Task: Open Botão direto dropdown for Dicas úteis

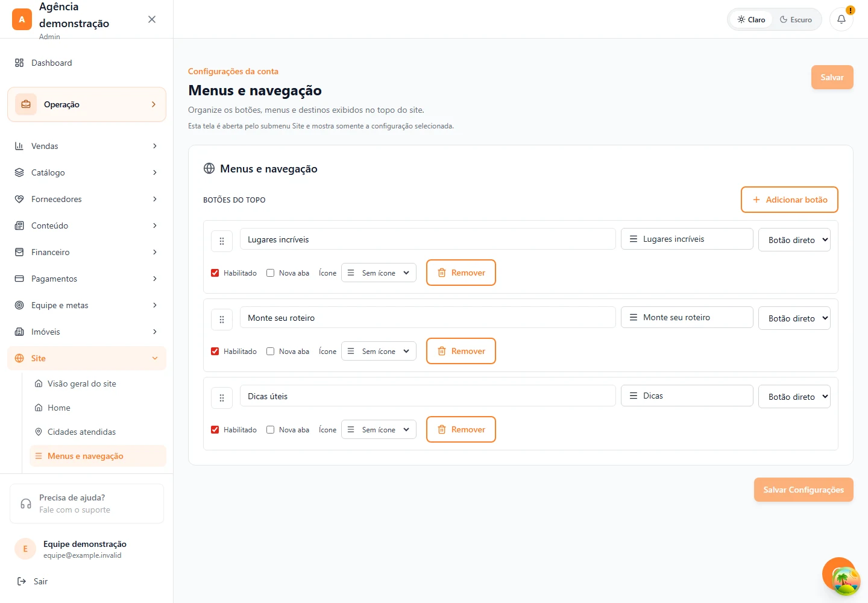Action: coord(794,396)
